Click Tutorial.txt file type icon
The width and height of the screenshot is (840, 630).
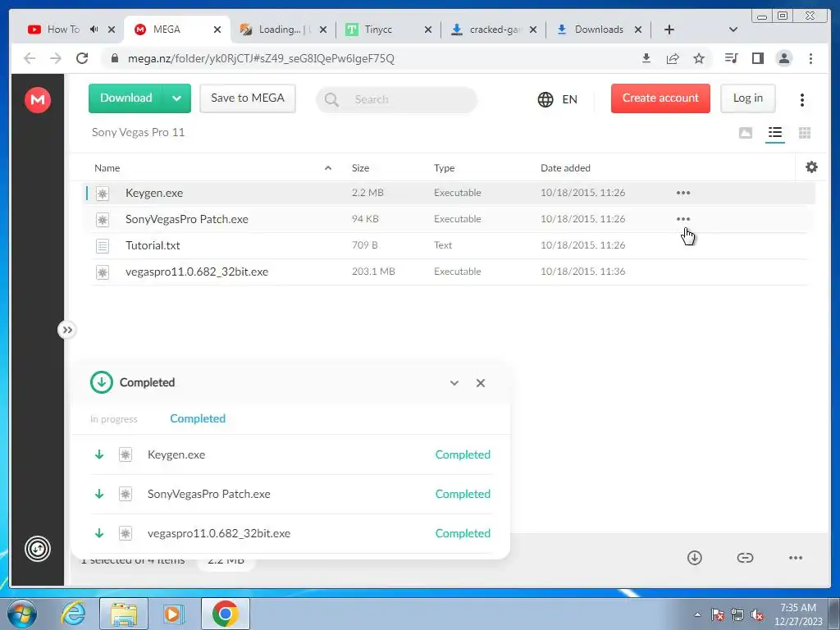coord(103,246)
